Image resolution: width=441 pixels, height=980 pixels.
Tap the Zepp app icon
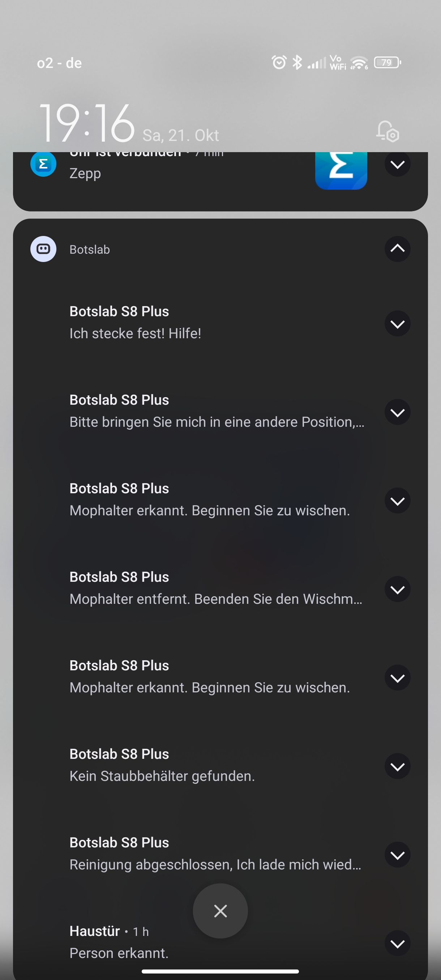43,164
